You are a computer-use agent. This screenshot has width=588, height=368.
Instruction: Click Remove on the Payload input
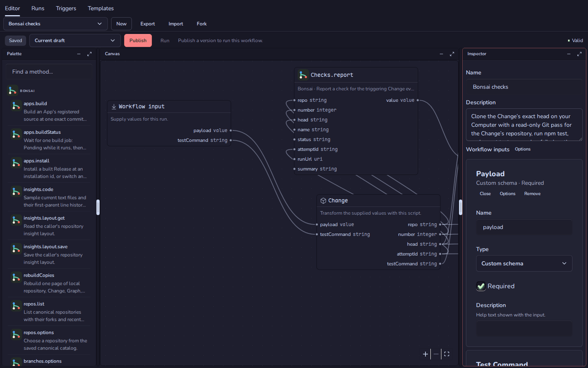tap(532, 194)
